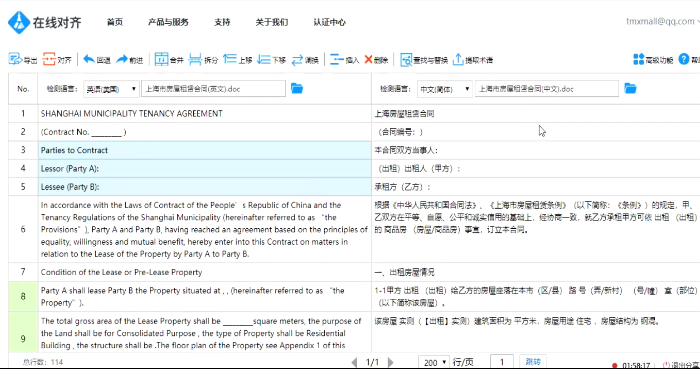Select 'SHANGHAI MUNICIPALITY TENANCY AGREEMENT' cell
The height and width of the screenshot is (369, 700).
(204, 114)
